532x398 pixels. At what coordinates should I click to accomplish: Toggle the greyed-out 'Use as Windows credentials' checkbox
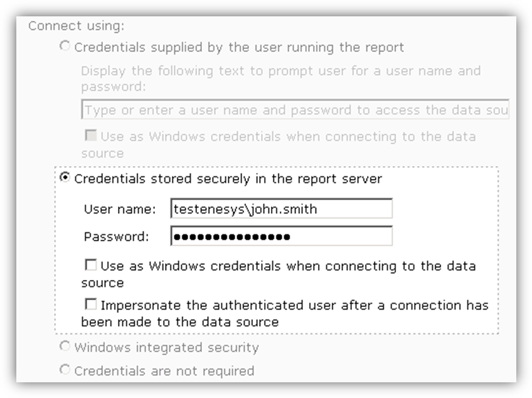click(90, 136)
